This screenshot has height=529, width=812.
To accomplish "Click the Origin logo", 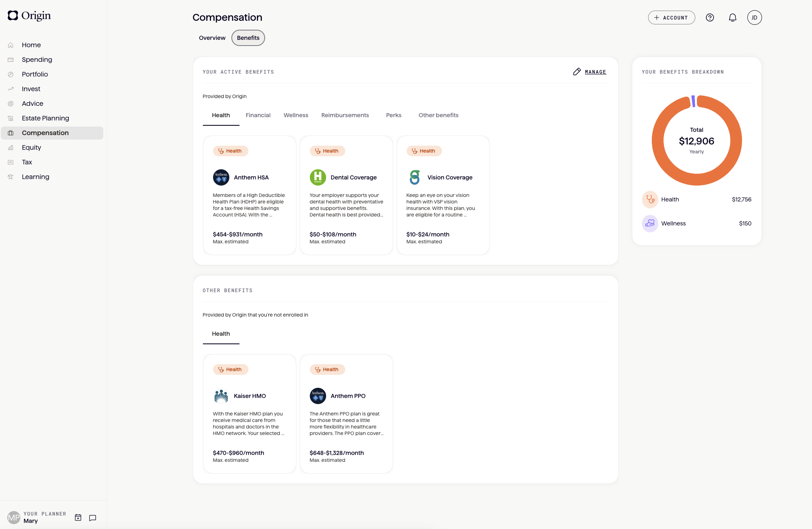I will click(x=29, y=15).
